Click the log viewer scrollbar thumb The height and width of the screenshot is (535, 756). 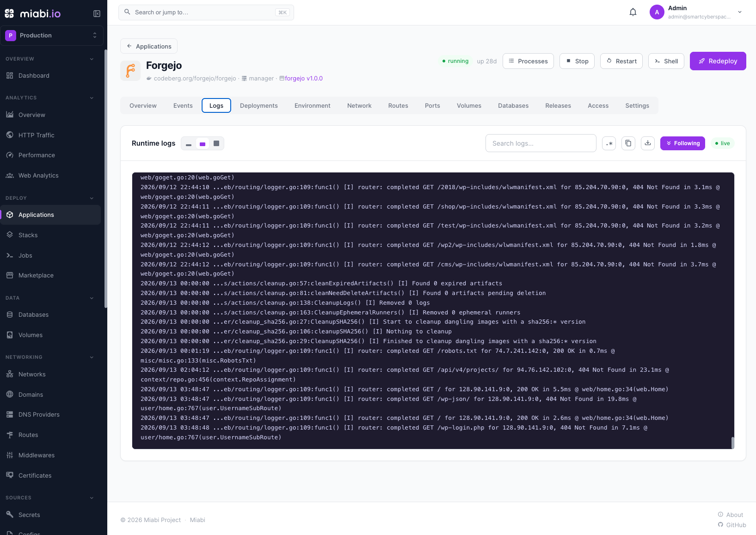coord(732,443)
